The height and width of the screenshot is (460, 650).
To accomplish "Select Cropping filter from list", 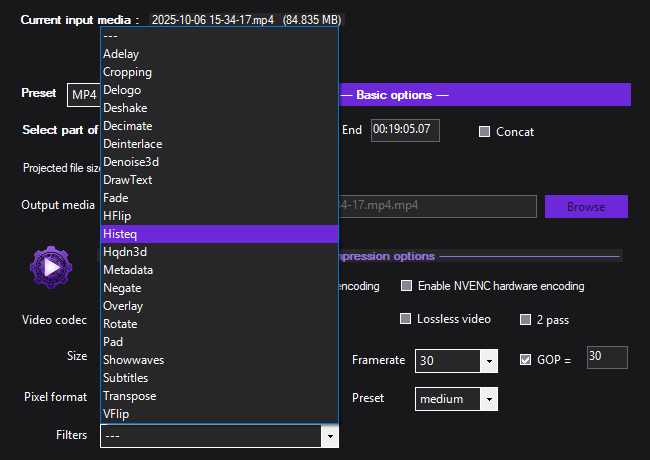I will [x=128, y=72].
